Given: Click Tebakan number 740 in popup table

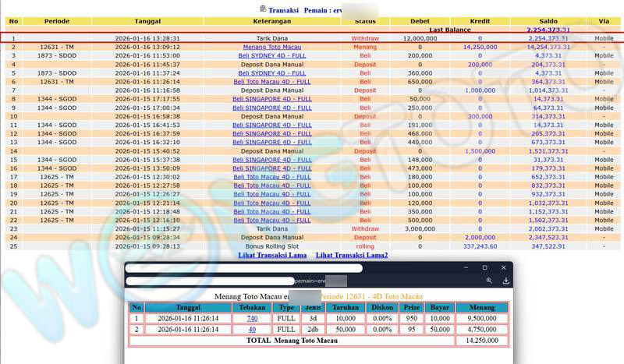Looking at the screenshot, I should tap(252, 318).
